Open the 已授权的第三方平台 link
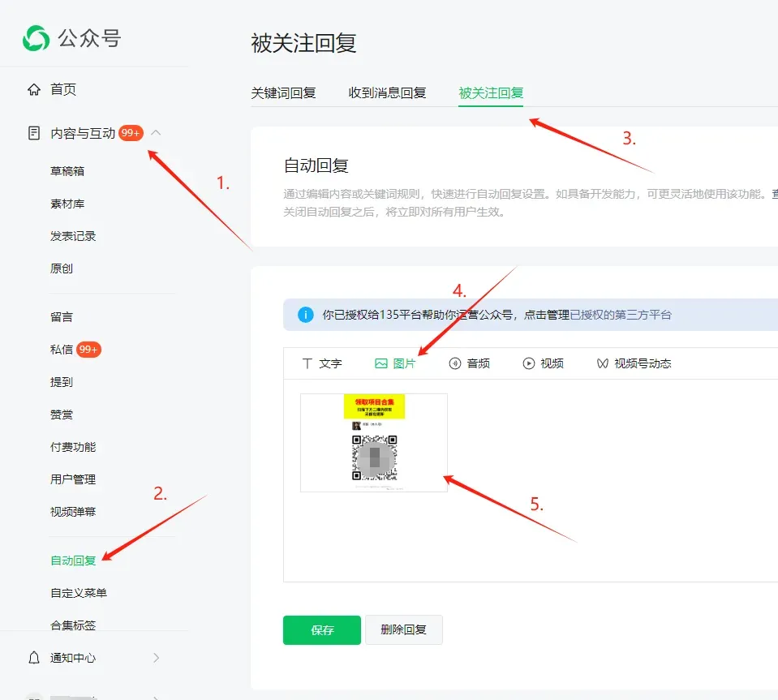 (621, 315)
